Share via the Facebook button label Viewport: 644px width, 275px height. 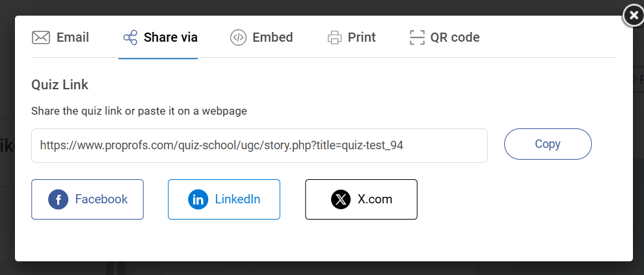tap(101, 199)
